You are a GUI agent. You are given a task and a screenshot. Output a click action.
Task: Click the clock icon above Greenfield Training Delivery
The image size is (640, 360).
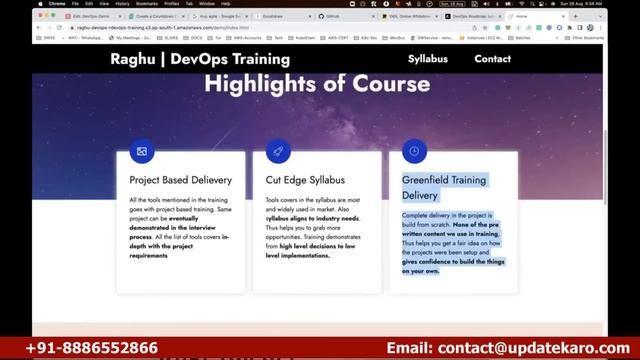414,151
